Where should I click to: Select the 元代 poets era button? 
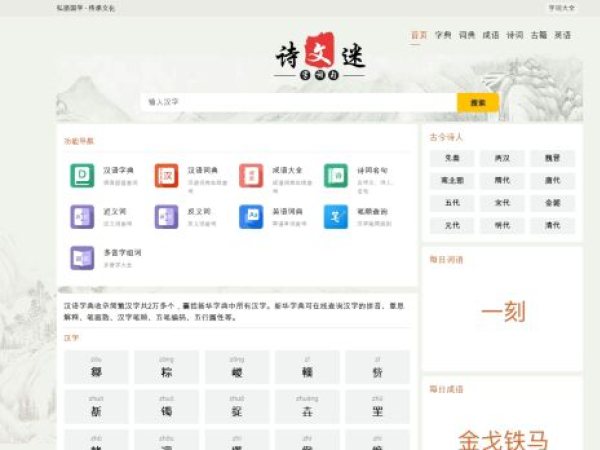click(x=452, y=225)
